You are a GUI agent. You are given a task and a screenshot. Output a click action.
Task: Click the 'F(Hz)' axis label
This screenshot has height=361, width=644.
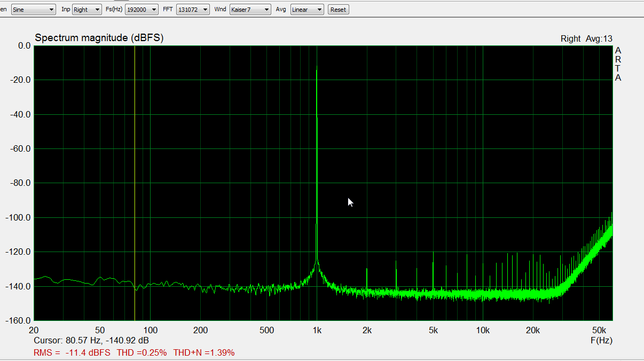(x=601, y=340)
